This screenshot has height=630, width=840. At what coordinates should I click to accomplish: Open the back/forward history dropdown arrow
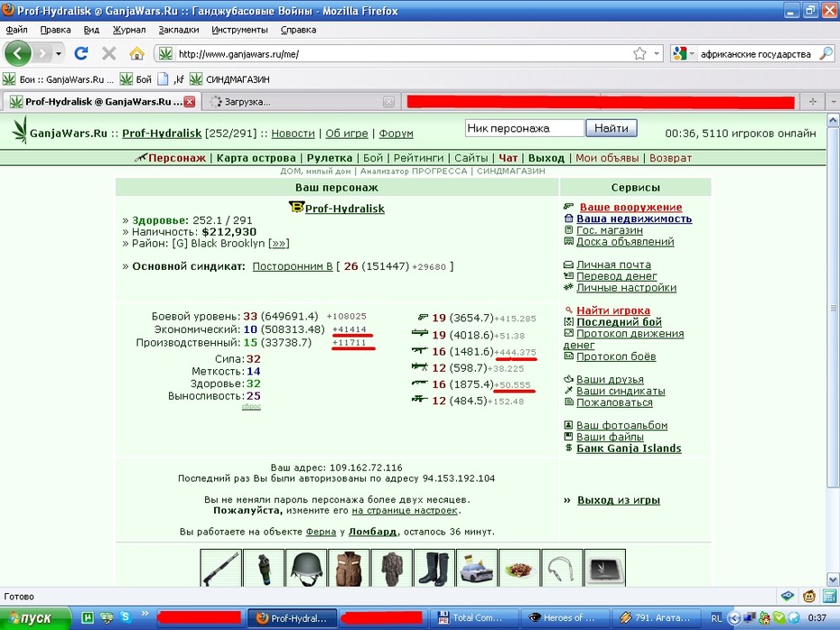pos(59,53)
